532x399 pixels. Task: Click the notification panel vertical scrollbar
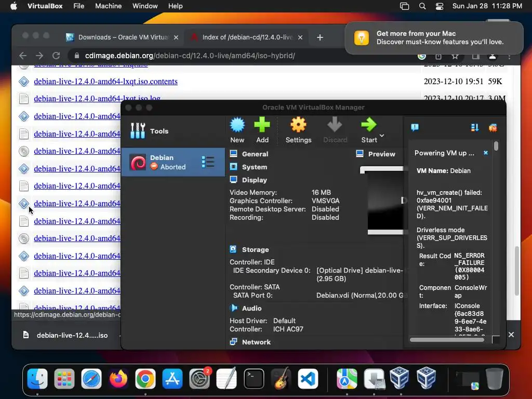coord(496,146)
